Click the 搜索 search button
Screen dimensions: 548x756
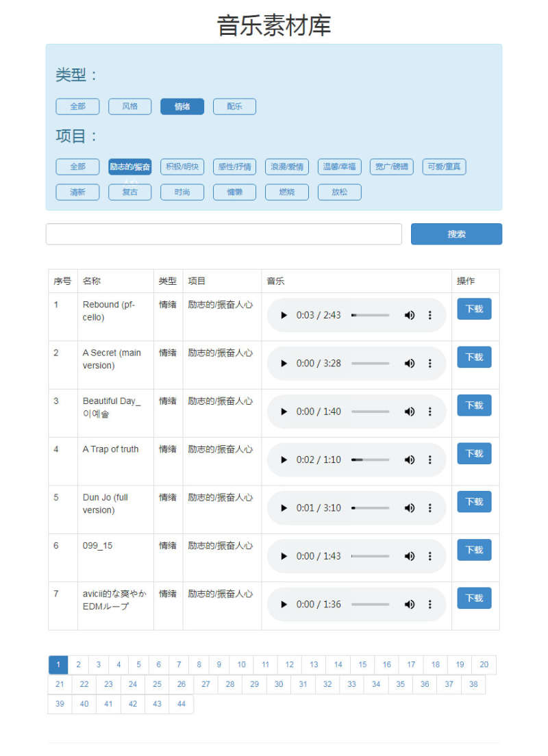456,234
